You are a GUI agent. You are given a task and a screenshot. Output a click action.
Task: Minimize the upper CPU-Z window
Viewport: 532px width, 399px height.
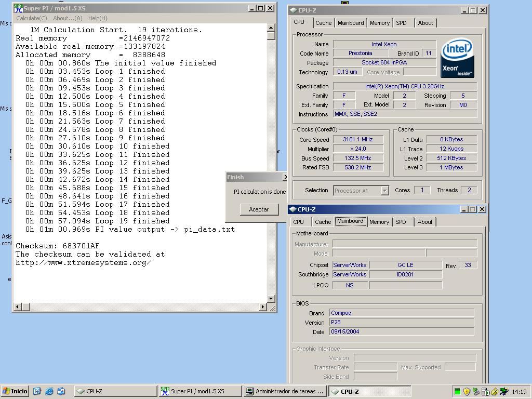click(465, 10)
